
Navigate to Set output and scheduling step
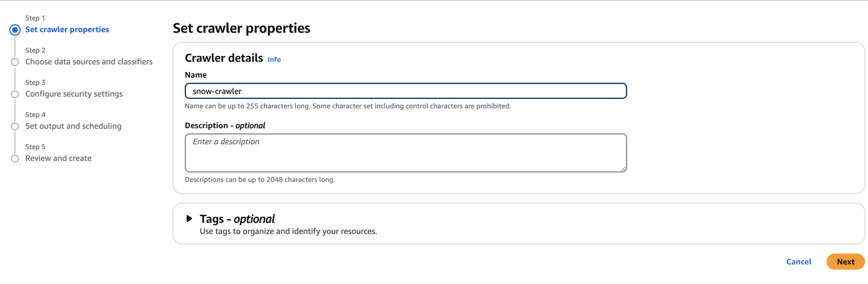[73, 126]
